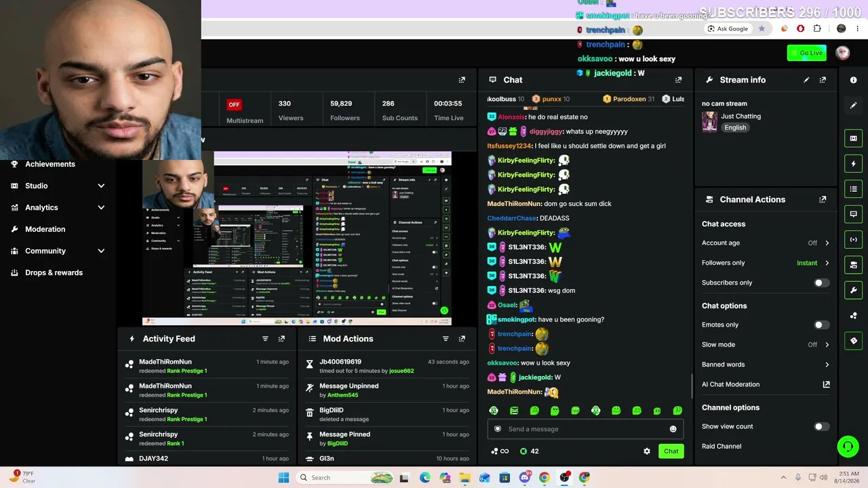Open the profile avatar menu

(843, 53)
